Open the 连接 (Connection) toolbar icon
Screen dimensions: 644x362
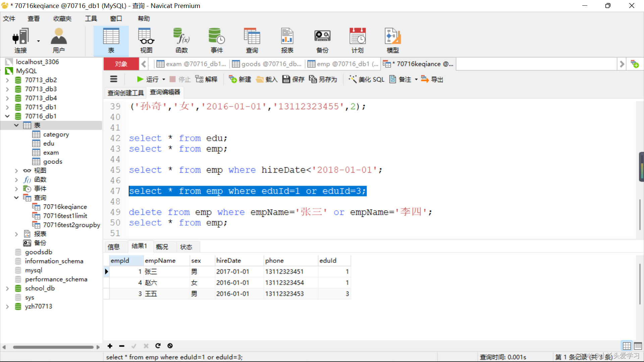click(x=21, y=41)
